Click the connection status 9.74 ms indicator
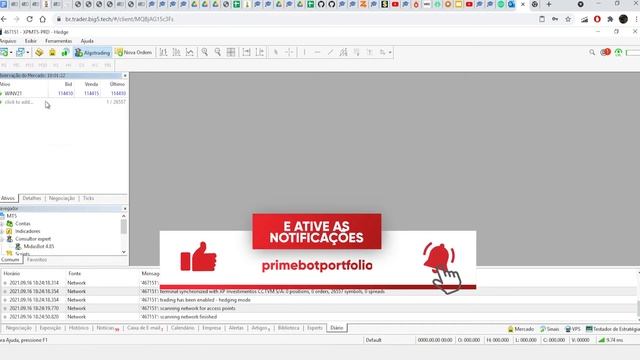This screenshot has width=640, height=360. 611,340
